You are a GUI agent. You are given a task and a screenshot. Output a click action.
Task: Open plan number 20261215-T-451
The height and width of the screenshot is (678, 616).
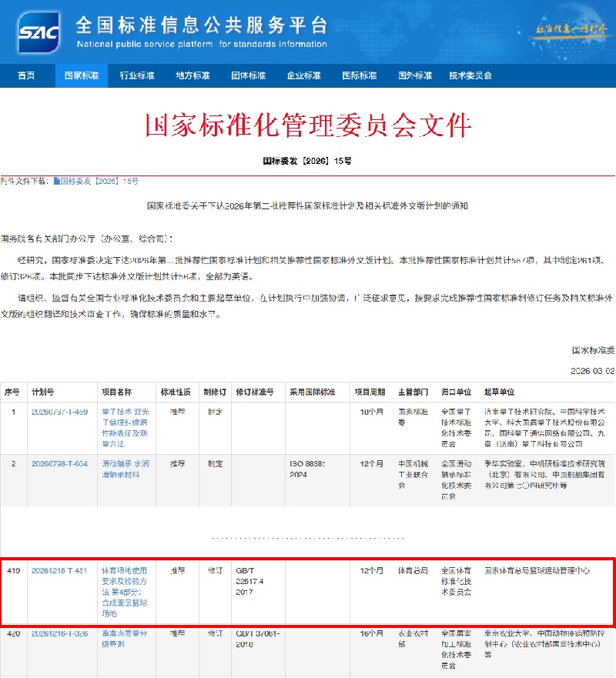[59, 571]
